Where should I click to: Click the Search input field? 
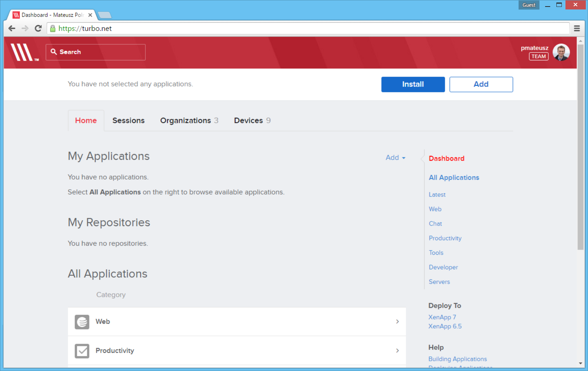[96, 52]
